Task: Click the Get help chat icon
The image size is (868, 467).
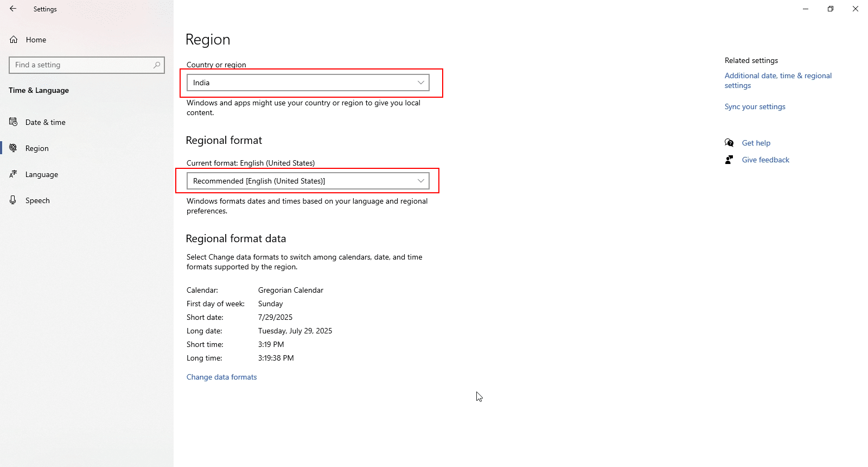Action: [729, 143]
